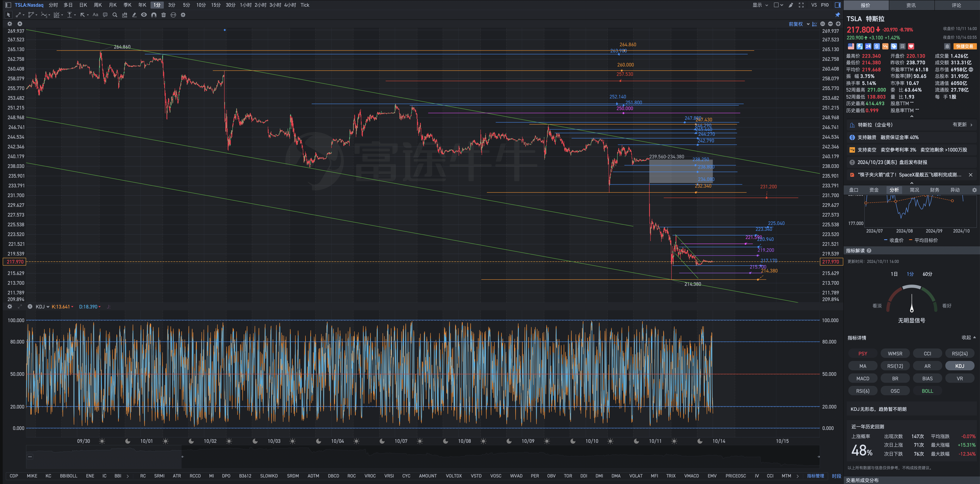The width and height of the screenshot is (980, 484).
Task: Select the arrow cursor drawing tool
Action: click(x=8, y=15)
